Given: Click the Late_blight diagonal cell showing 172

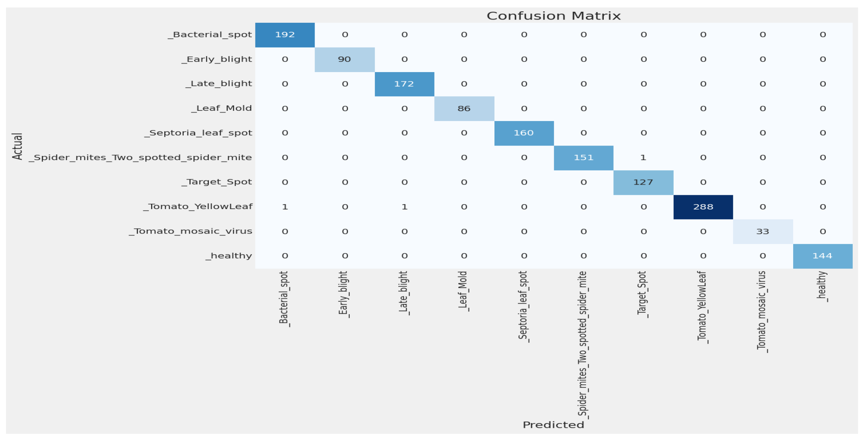Looking at the screenshot, I should 404,84.
